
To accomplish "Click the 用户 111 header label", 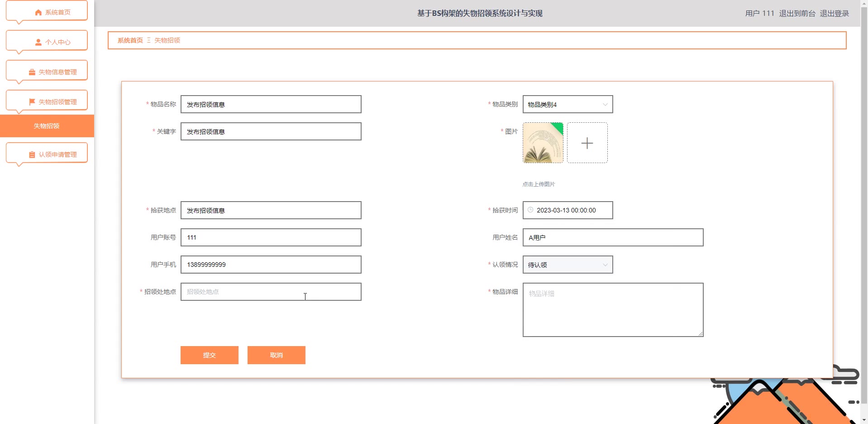I will pyautogui.click(x=760, y=14).
